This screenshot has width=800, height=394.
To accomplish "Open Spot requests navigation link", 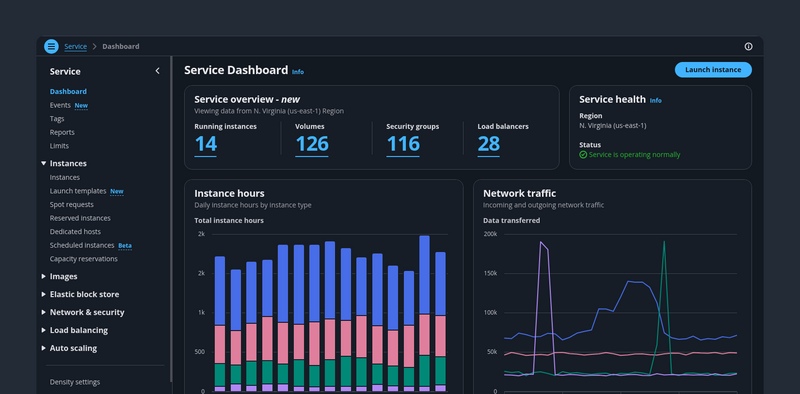I will [71, 204].
